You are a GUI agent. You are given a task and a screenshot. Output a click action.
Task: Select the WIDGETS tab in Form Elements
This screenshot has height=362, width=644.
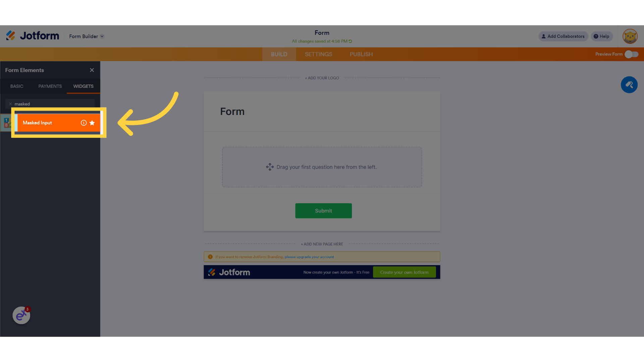tap(83, 86)
